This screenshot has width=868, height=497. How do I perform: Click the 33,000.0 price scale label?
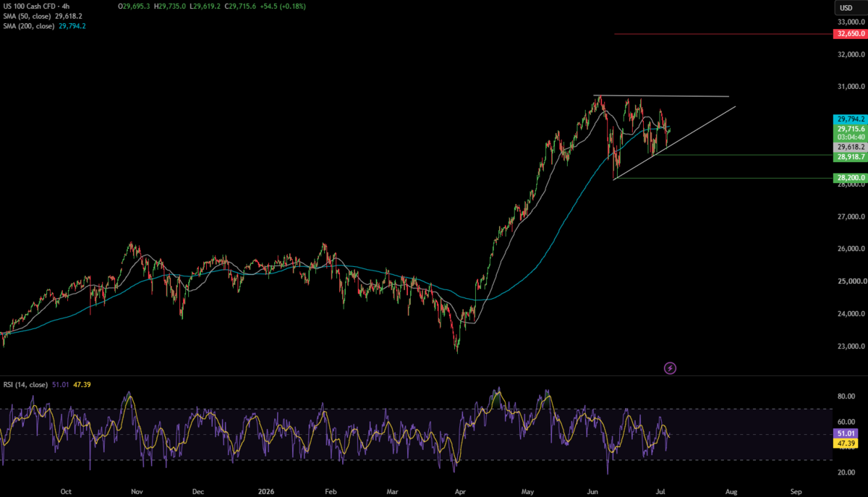coord(851,22)
